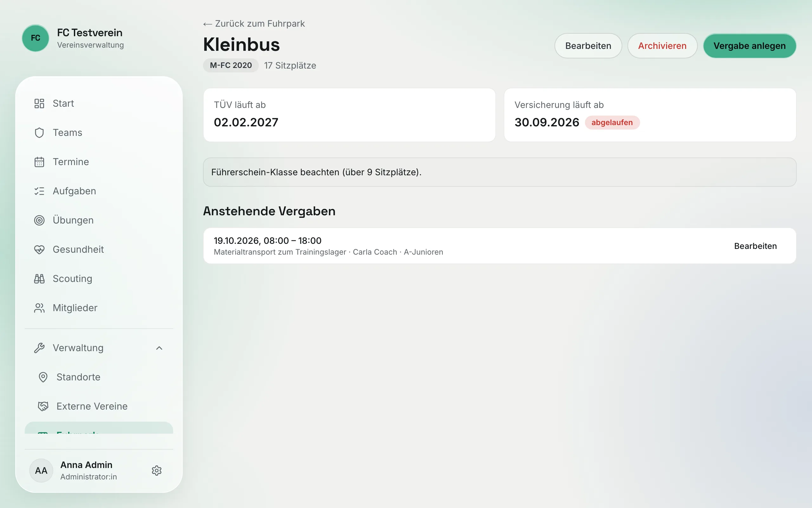Click the Start dashboard icon
The height and width of the screenshot is (508, 812).
pos(39,104)
